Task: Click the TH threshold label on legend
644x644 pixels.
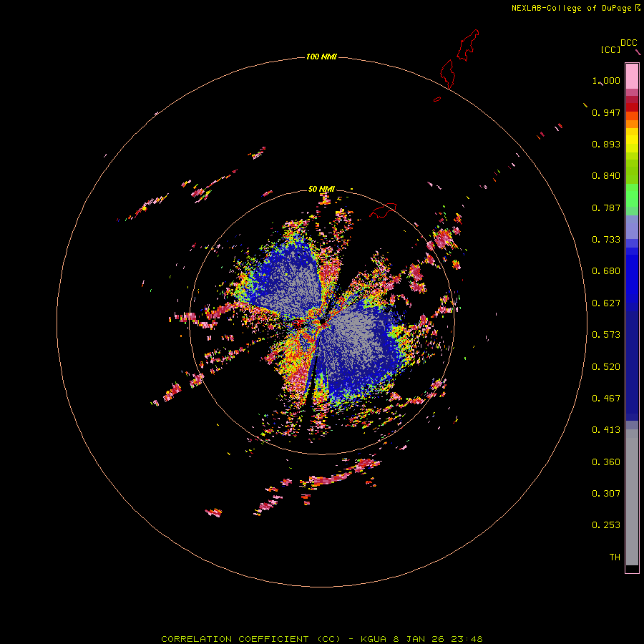Action: [x=615, y=557]
